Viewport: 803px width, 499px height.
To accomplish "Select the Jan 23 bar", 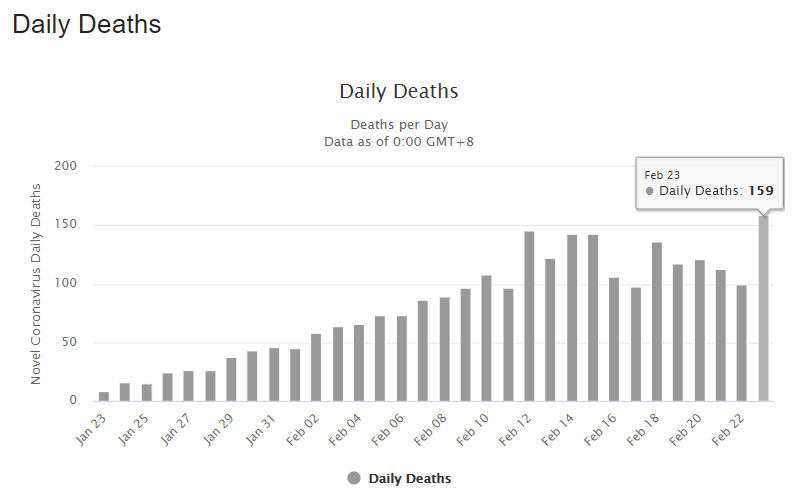I will point(104,396).
